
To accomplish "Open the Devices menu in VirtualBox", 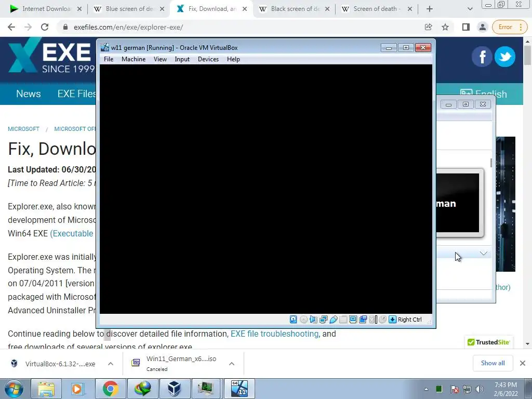I will (208, 59).
